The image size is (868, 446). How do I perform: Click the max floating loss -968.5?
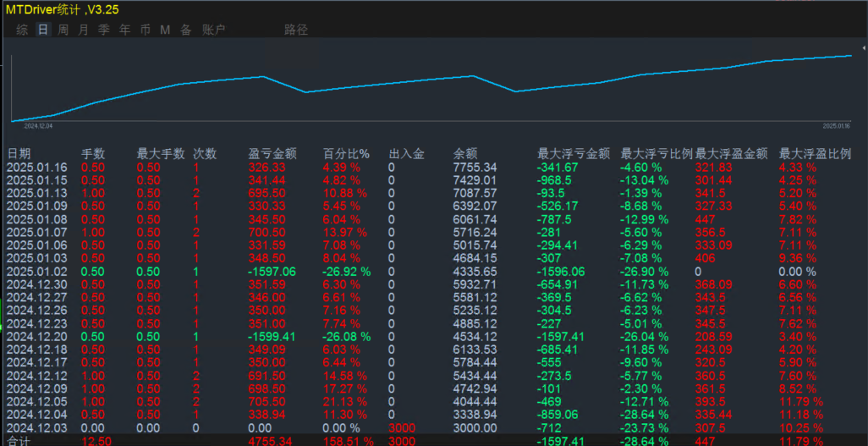(554, 180)
